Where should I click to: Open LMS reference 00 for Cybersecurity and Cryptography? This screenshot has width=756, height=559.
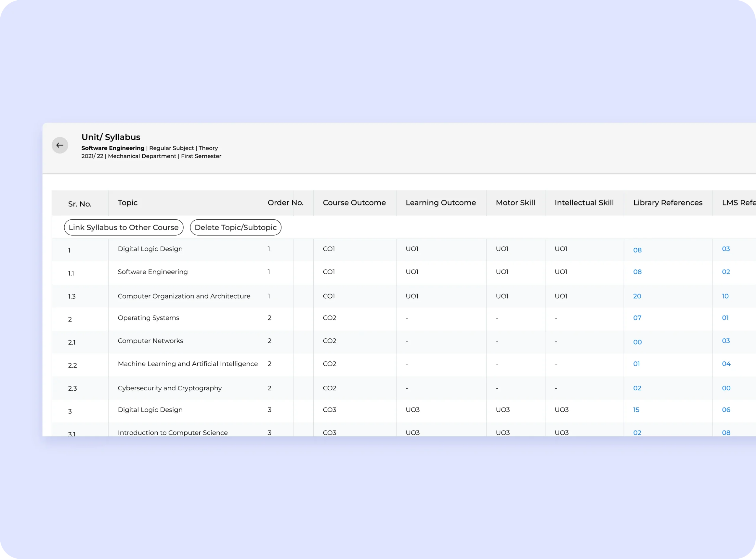726,388
